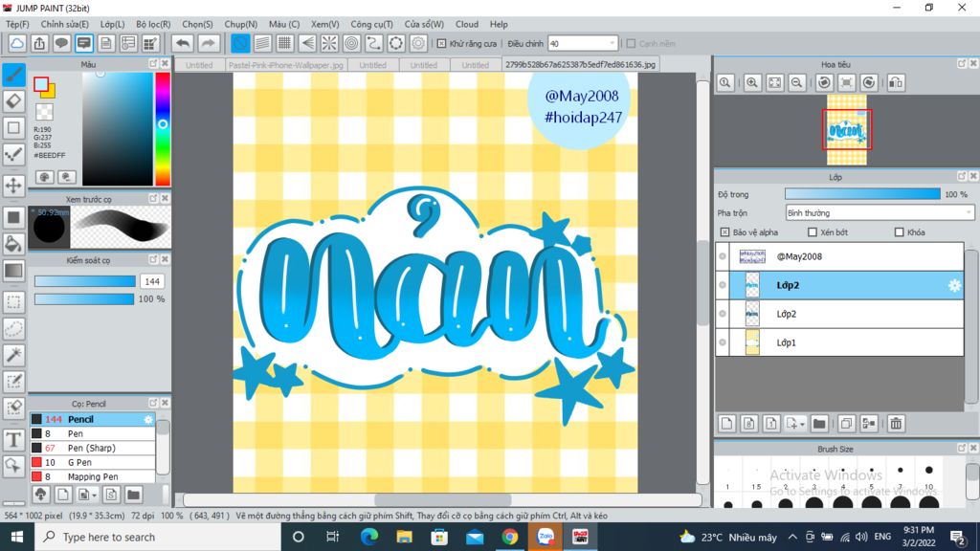Select the G Pen brush
Viewport: 980px width, 551px height.
point(93,462)
